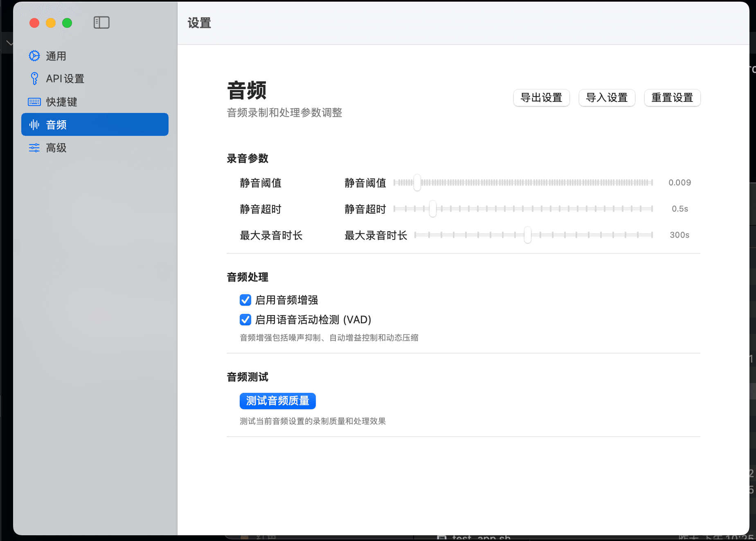The width and height of the screenshot is (756, 541).
Task: Open the 通用 settings section
Action: pyautogui.click(x=95, y=56)
